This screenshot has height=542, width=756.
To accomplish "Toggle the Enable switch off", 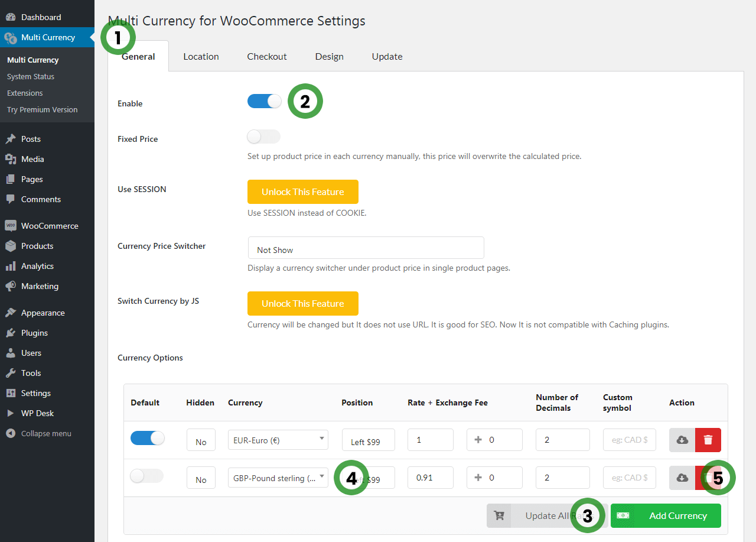I will (x=264, y=101).
